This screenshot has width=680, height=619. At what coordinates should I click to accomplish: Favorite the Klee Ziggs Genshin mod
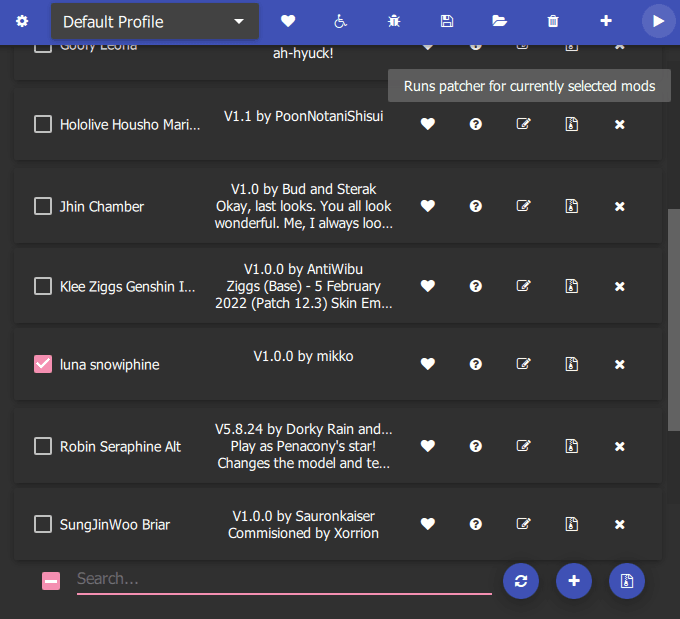pyautogui.click(x=428, y=286)
